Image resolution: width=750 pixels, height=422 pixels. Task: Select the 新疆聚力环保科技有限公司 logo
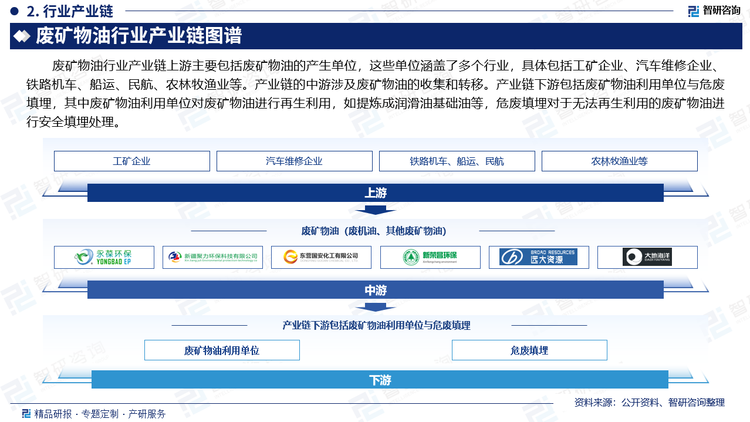(213, 257)
